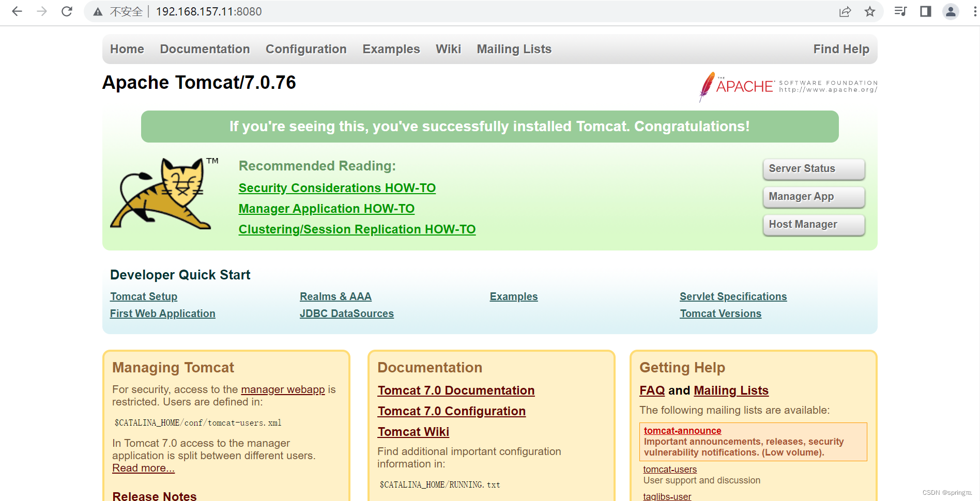The width and height of the screenshot is (980, 501).
Task: Open the Servlet Specifications link
Action: (x=733, y=296)
